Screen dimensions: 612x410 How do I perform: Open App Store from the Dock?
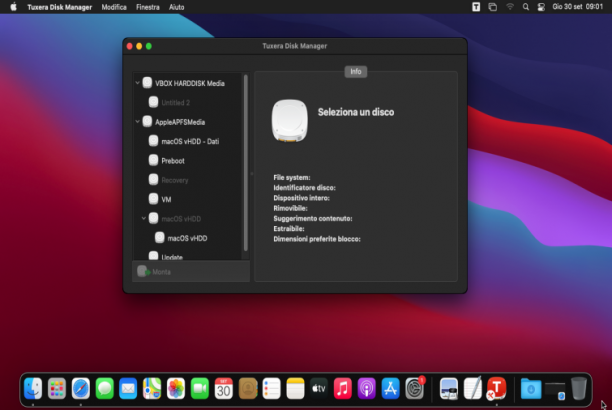click(x=391, y=389)
